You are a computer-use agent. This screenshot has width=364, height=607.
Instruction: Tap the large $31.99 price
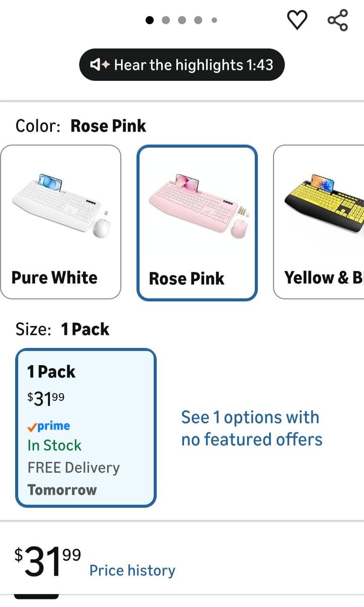pyautogui.click(x=48, y=561)
